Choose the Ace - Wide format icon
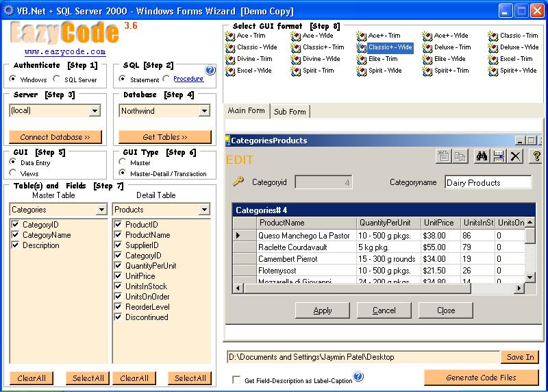This screenshot has width=548, height=392. [296, 36]
